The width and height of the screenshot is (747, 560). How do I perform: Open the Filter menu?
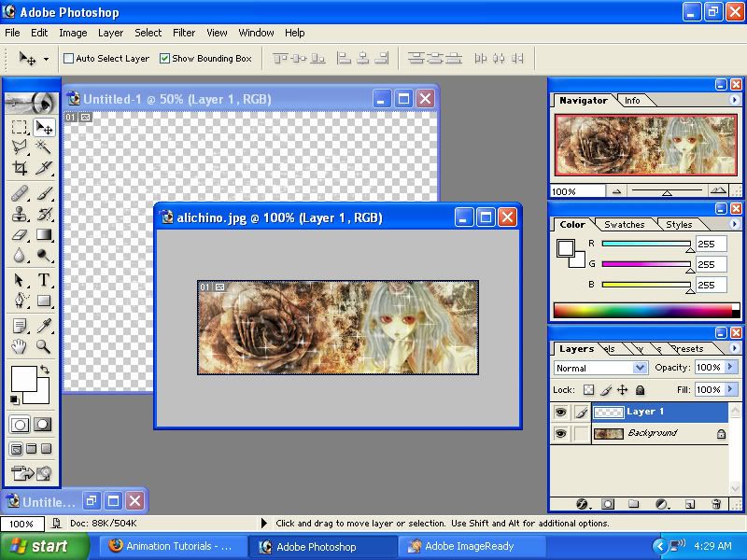(184, 33)
